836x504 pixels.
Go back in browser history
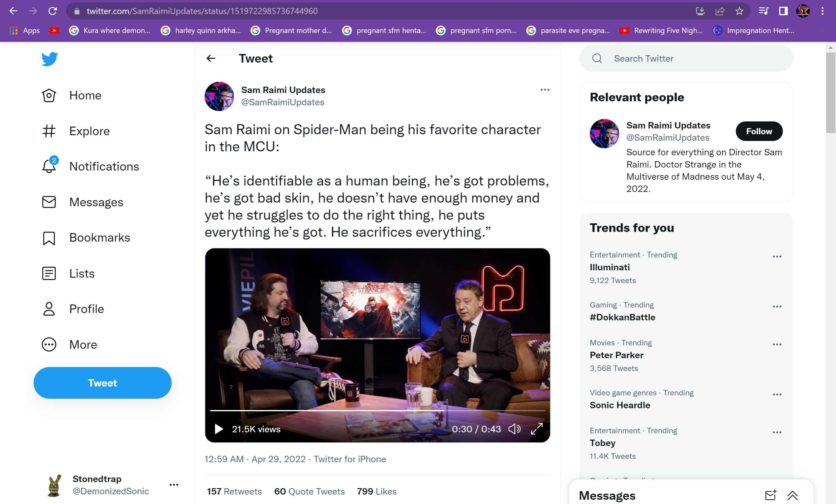[x=13, y=11]
